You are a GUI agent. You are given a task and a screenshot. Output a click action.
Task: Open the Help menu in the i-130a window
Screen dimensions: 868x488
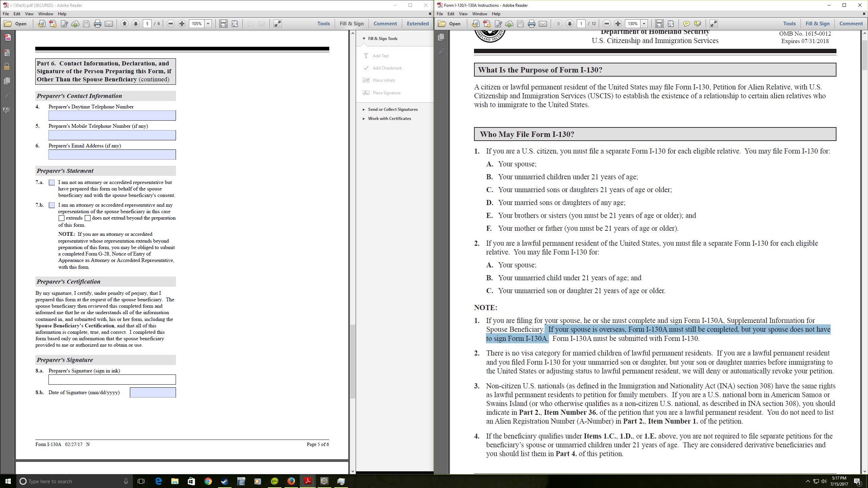point(62,14)
